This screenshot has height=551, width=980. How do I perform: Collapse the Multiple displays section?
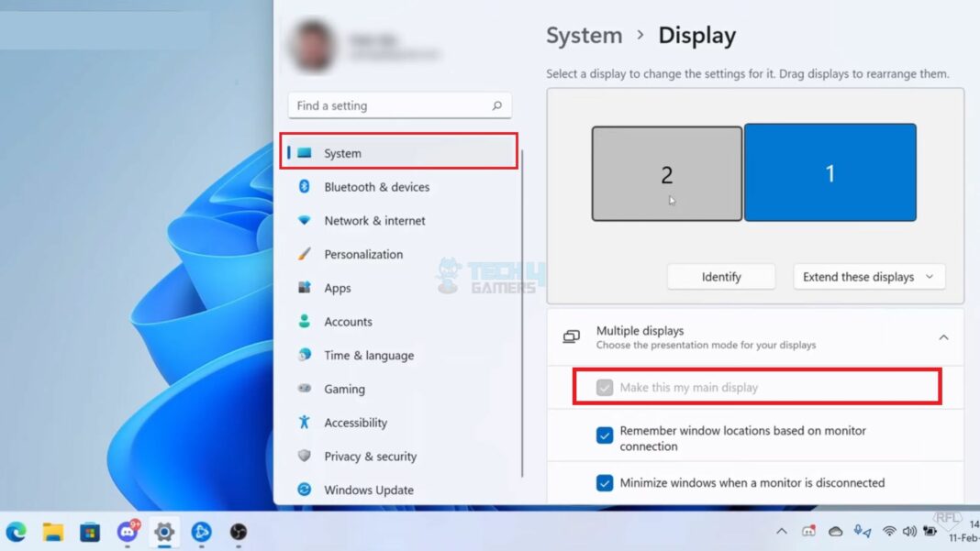[x=943, y=337]
